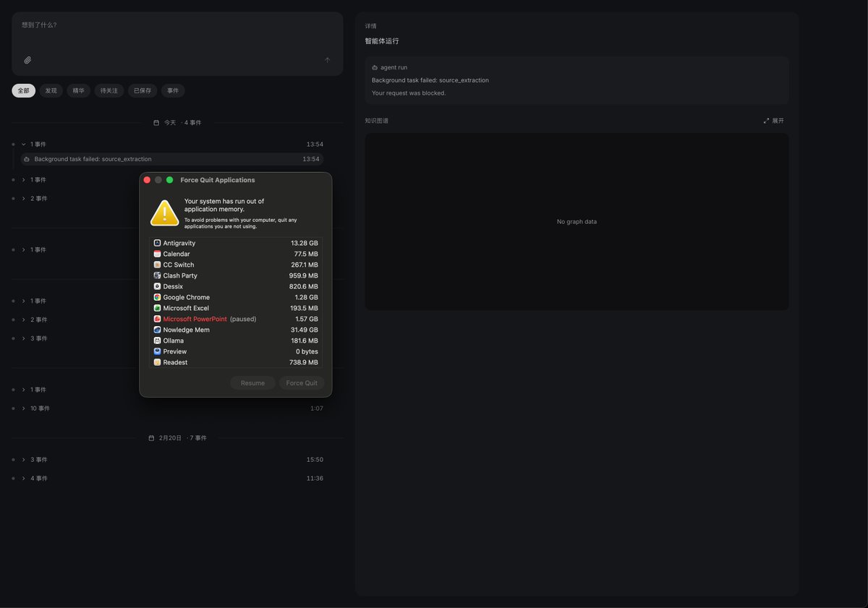The width and height of the screenshot is (868, 608).
Task: Select the Ollama app icon
Action: [157, 341]
